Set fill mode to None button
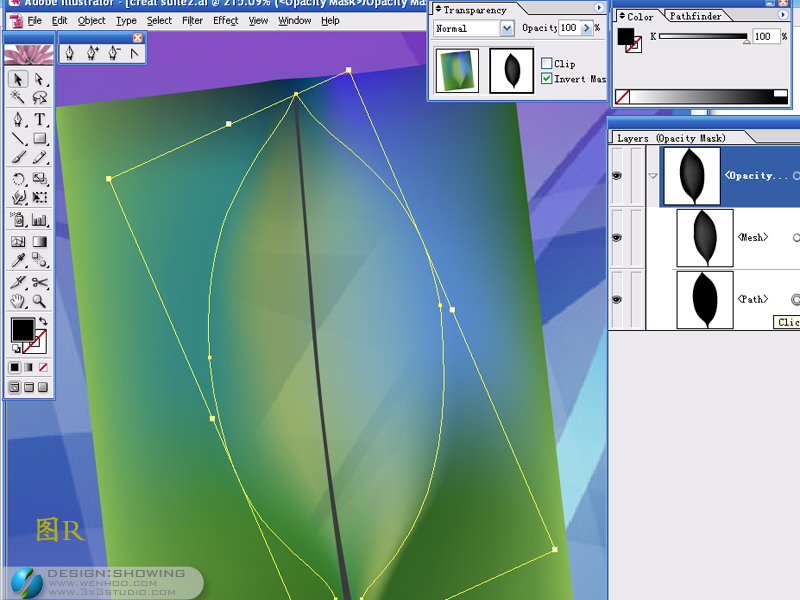This screenshot has height=600, width=800. (x=43, y=367)
